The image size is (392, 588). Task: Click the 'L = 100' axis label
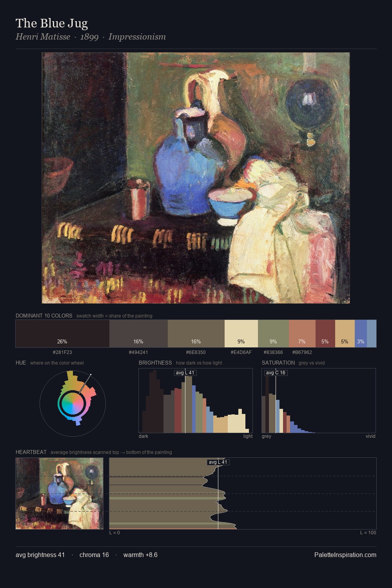(x=368, y=533)
